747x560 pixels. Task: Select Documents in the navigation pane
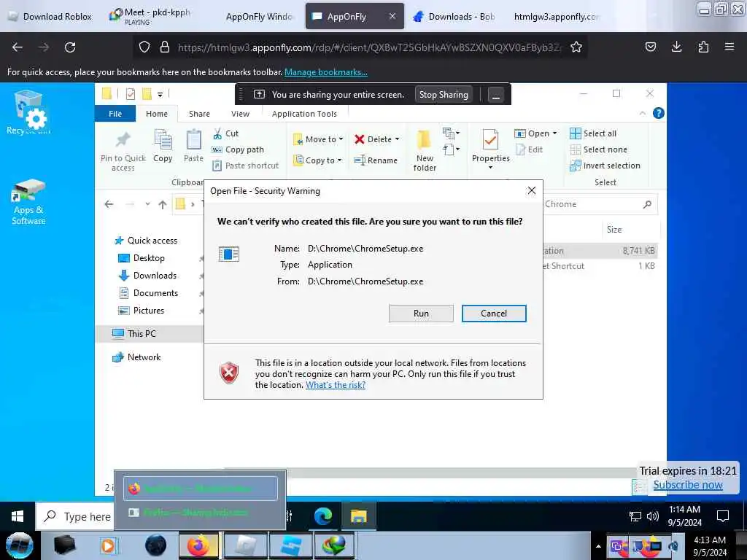click(x=148, y=293)
